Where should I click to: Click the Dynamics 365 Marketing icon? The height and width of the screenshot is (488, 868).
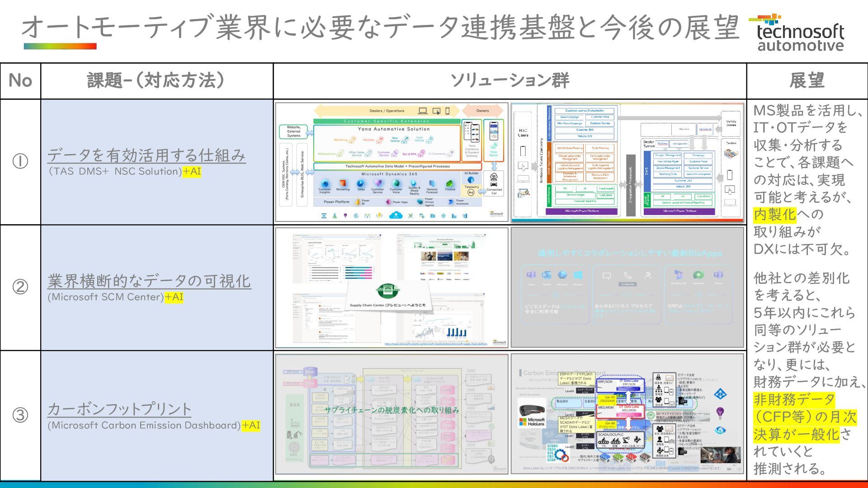(343, 183)
